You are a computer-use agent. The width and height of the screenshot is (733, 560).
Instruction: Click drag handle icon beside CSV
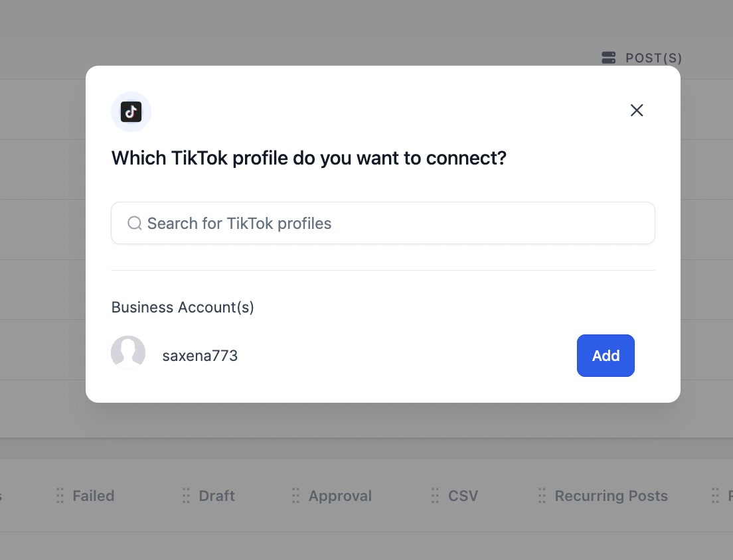click(x=436, y=496)
